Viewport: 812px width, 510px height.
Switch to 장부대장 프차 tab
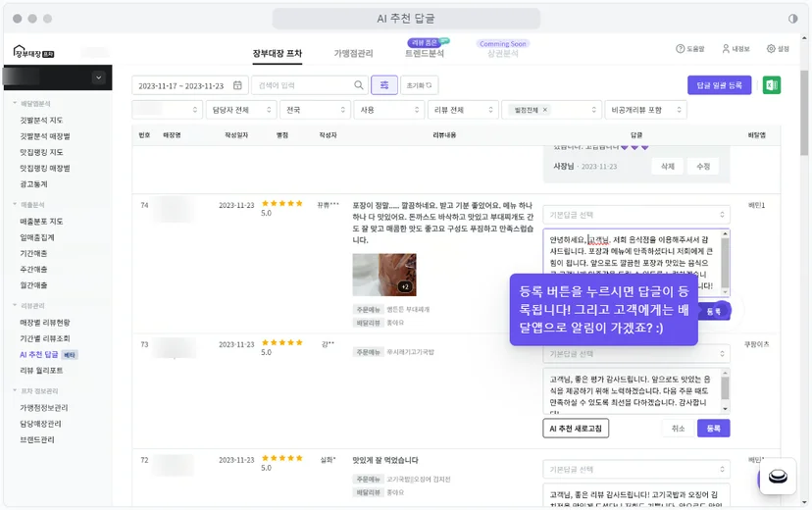(278, 53)
